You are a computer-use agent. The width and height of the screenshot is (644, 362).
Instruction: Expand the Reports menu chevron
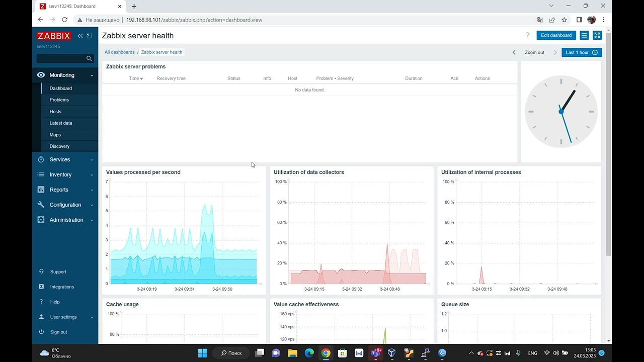click(x=92, y=190)
